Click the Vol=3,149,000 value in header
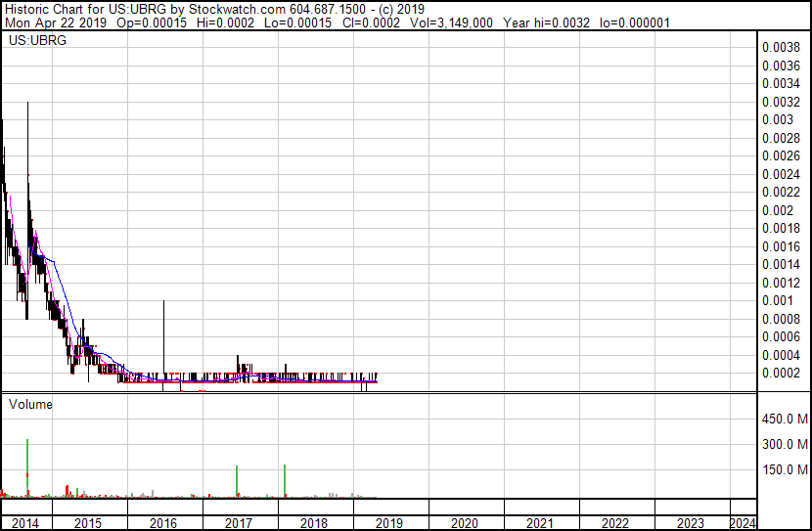Screen dimensions: 812x531 point(465,22)
